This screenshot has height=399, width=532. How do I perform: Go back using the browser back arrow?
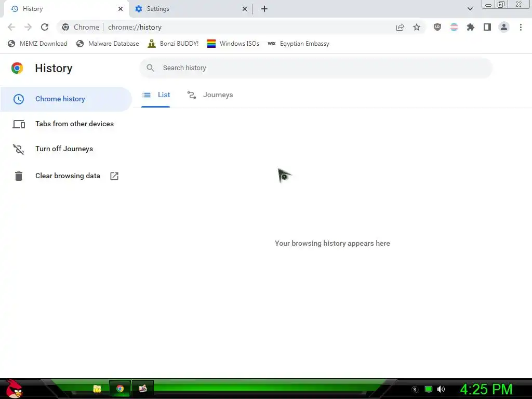click(x=11, y=27)
